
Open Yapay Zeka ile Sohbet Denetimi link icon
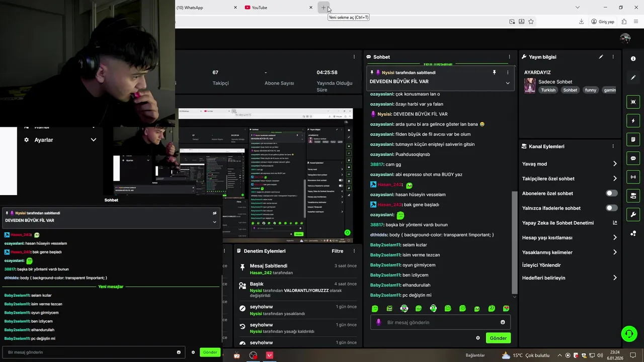tap(615, 223)
